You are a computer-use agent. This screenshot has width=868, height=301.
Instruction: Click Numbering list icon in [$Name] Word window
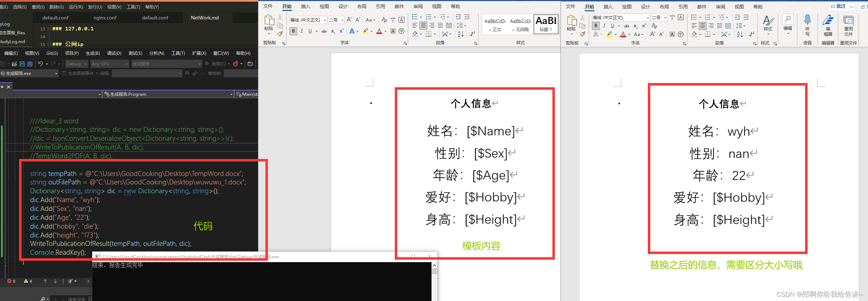coord(429,17)
